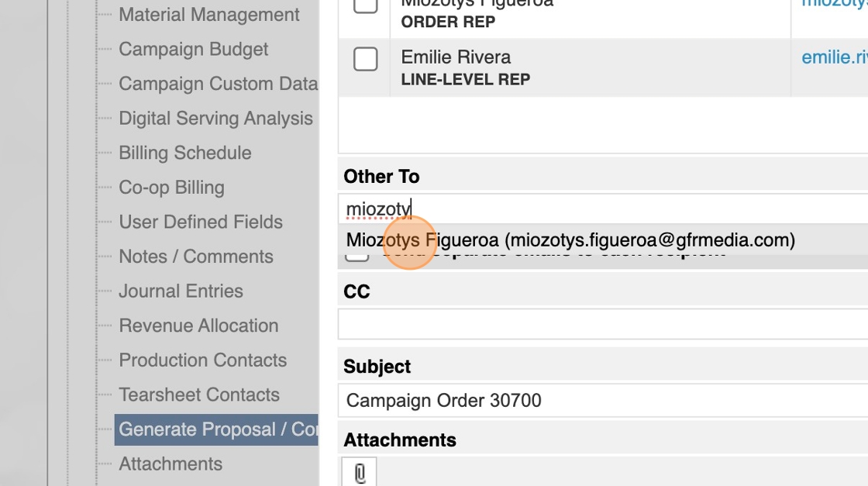Screen dimensions: 868x486
Task: Navigate to Co-op Billing
Action: tap(171, 188)
